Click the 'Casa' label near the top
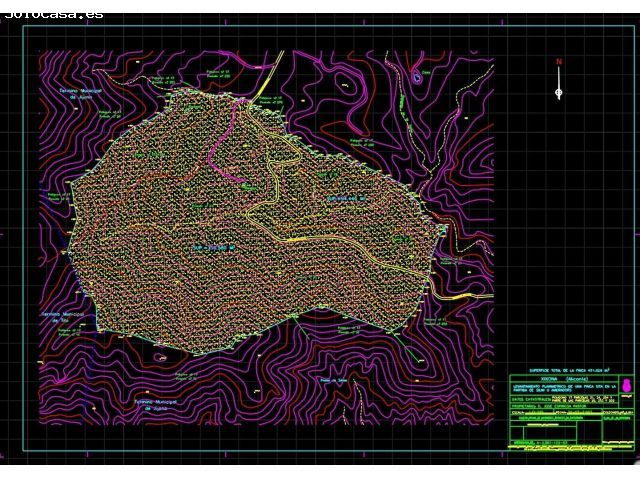The image size is (640, 480). point(426,72)
